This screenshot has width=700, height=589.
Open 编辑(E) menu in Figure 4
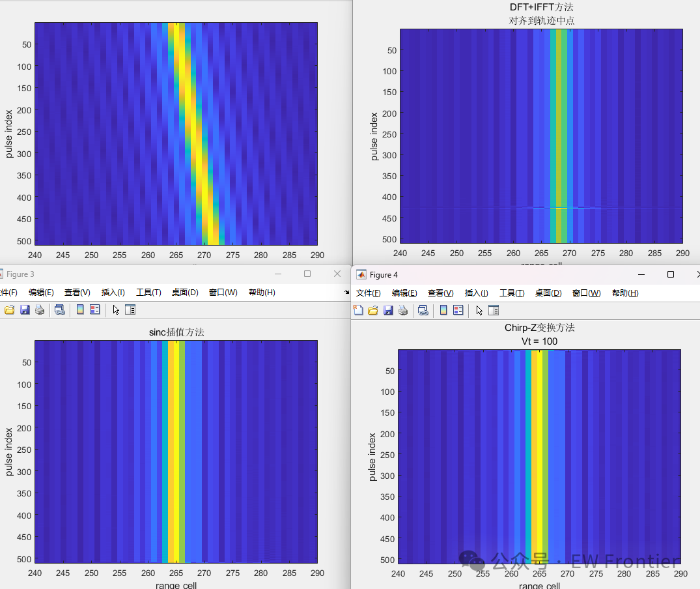coord(404,293)
